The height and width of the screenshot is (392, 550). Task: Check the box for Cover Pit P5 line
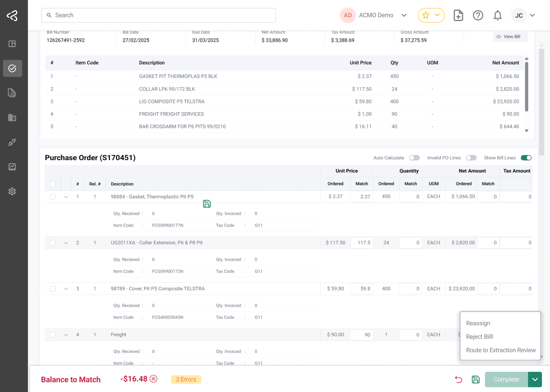[x=53, y=289]
